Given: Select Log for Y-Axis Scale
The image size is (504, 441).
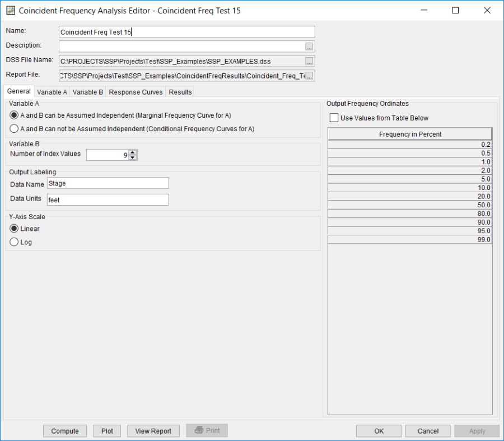Looking at the screenshot, I should (x=13, y=242).
